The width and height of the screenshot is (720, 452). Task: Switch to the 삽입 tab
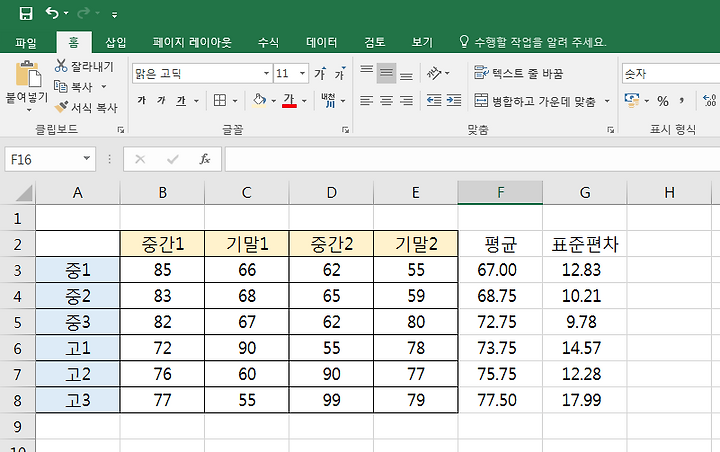coord(116,43)
